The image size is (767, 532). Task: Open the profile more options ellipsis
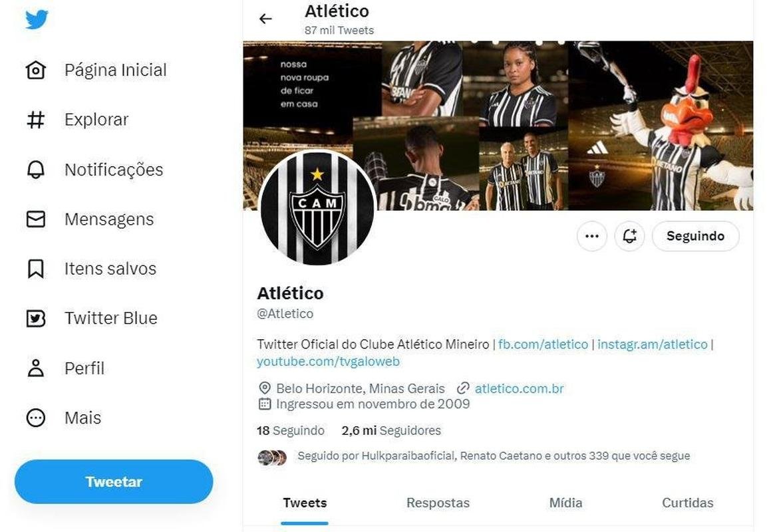pyautogui.click(x=591, y=235)
